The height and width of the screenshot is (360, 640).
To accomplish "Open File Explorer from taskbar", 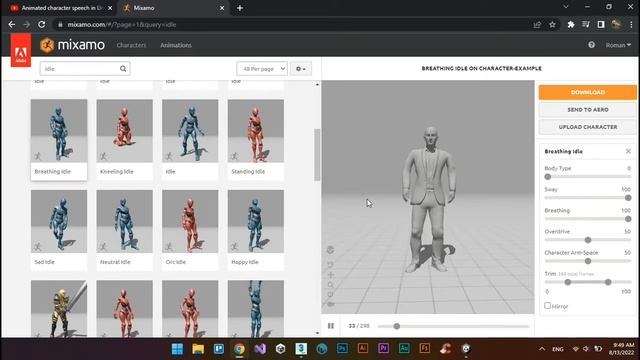I will tap(198, 349).
